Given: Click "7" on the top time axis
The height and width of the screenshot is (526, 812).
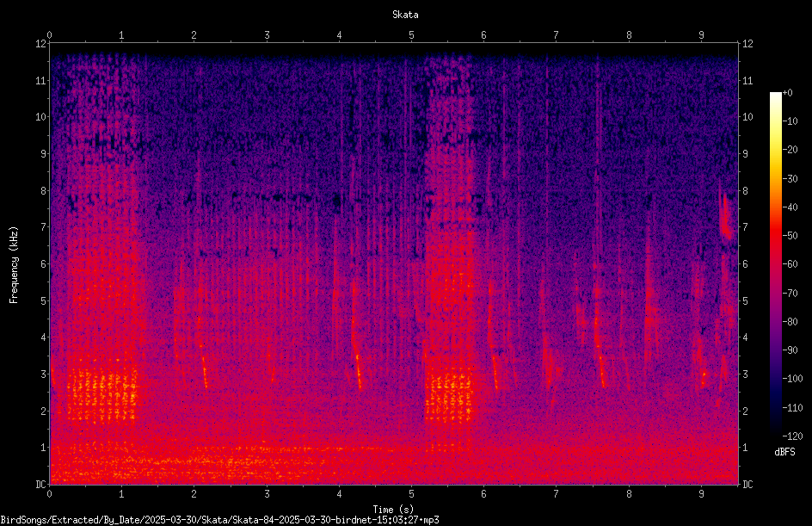Looking at the screenshot, I should tap(557, 35).
